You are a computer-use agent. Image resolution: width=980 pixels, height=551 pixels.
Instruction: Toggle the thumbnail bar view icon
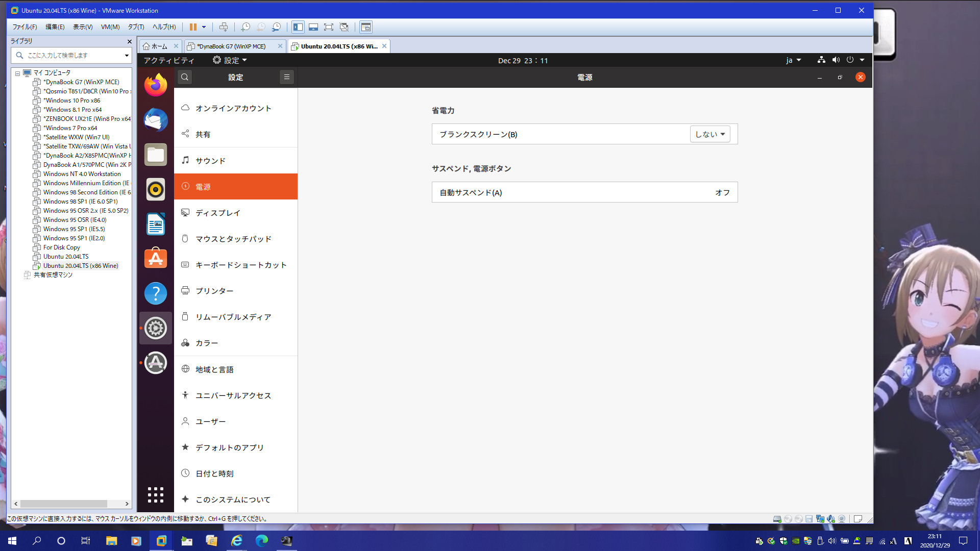tap(313, 27)
